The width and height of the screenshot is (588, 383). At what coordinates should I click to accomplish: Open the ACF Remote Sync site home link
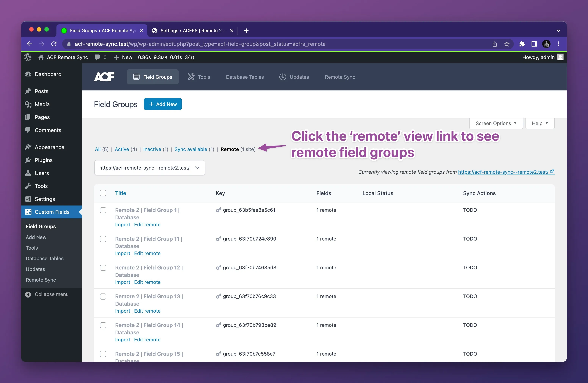tap(63, 57)
